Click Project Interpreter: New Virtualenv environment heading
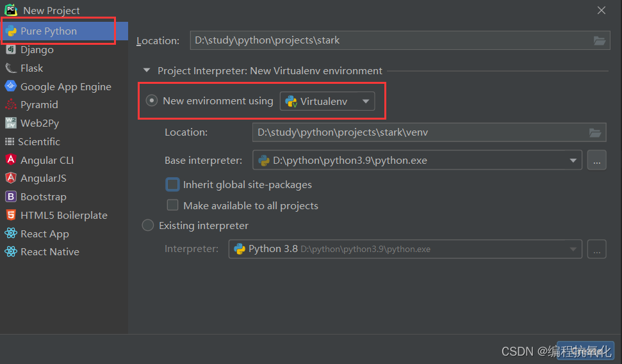Screen dimensions: 622x364 click(x=270, y=71)
